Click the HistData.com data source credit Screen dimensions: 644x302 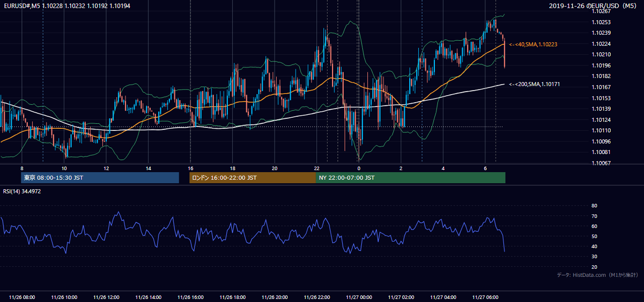click(x=598, y=275)
